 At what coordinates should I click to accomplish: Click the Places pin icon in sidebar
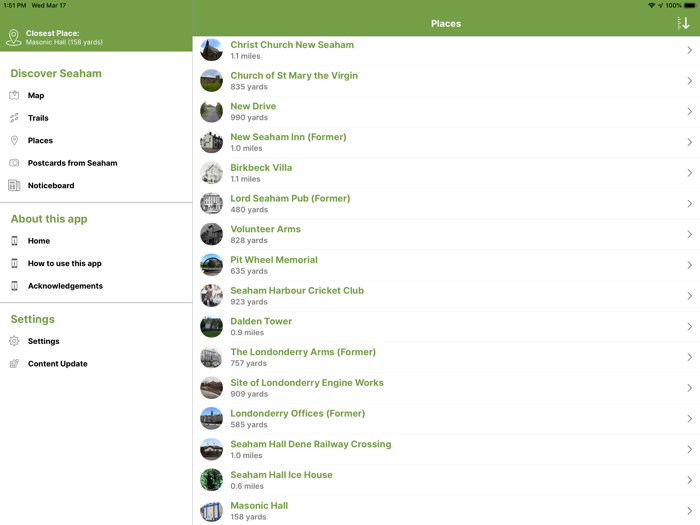tap(14, 140)
